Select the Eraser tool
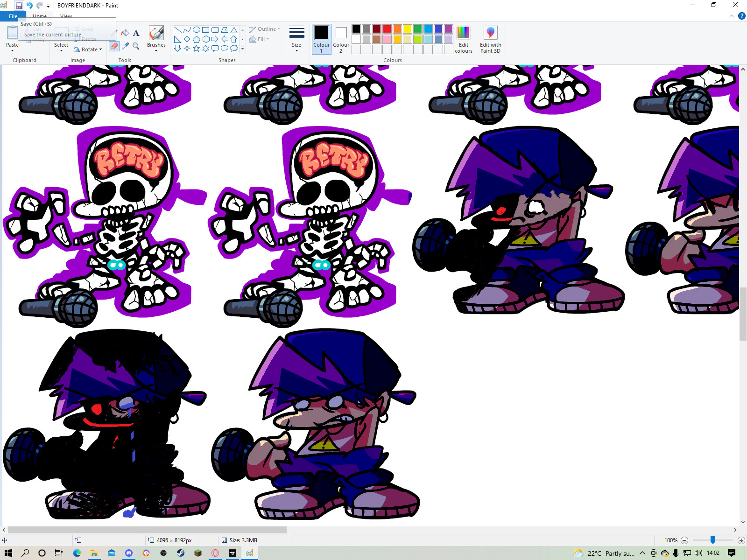Viewport: 747px width, 560px height. [114, 46]
